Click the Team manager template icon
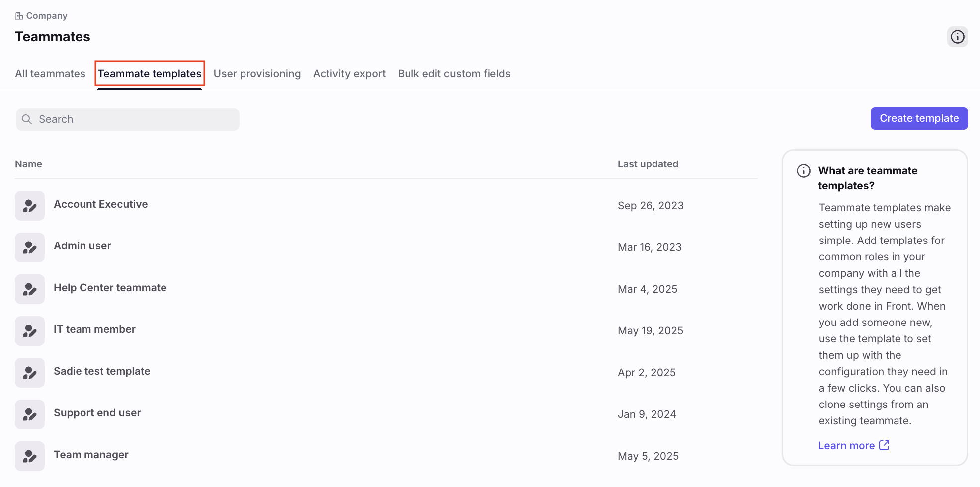 (30, 456)
